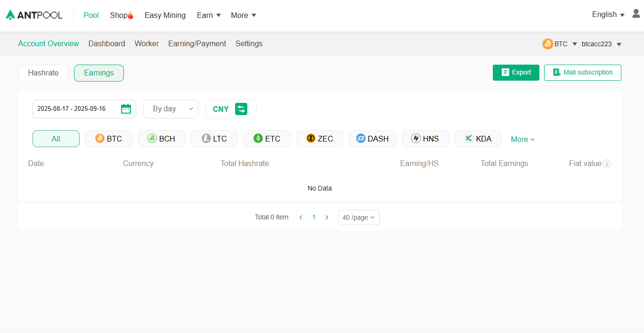Viewport: 644px width, 333px height.
Task: Click the Antpool logo
Action: click(34, 15)
